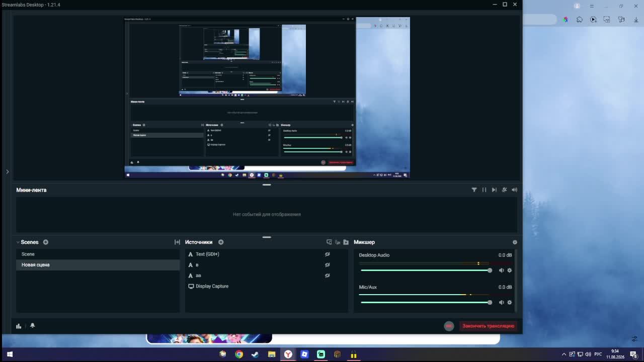The image size is (644, 362).
Task: Open performance stats icon in bottom bar
Action: (x=19, y=326)
